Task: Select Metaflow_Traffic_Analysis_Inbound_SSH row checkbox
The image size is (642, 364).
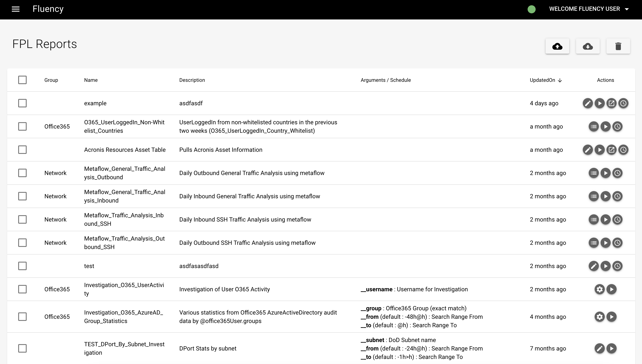Action: (22, 219)
